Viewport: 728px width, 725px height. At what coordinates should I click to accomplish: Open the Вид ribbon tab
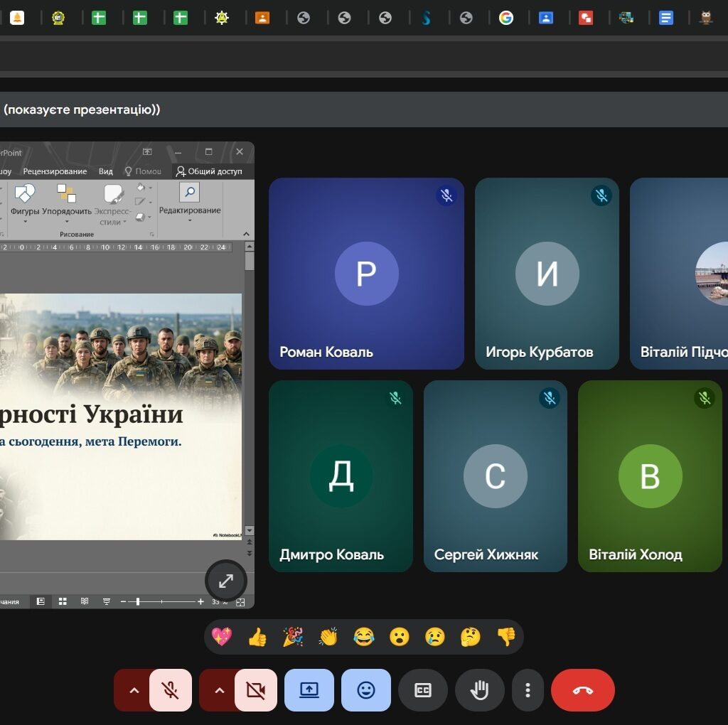(x=106, y=171)
